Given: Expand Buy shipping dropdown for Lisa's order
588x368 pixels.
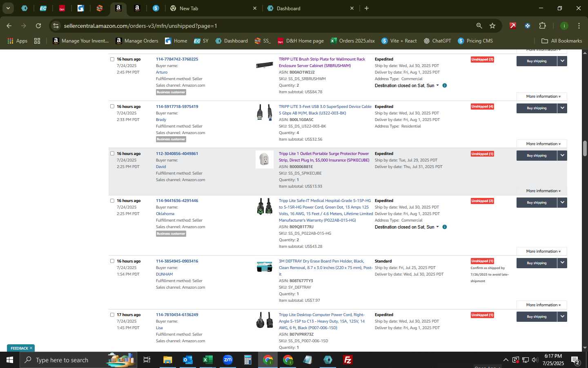Looking at the screenshot, I should tap(562, 316).
